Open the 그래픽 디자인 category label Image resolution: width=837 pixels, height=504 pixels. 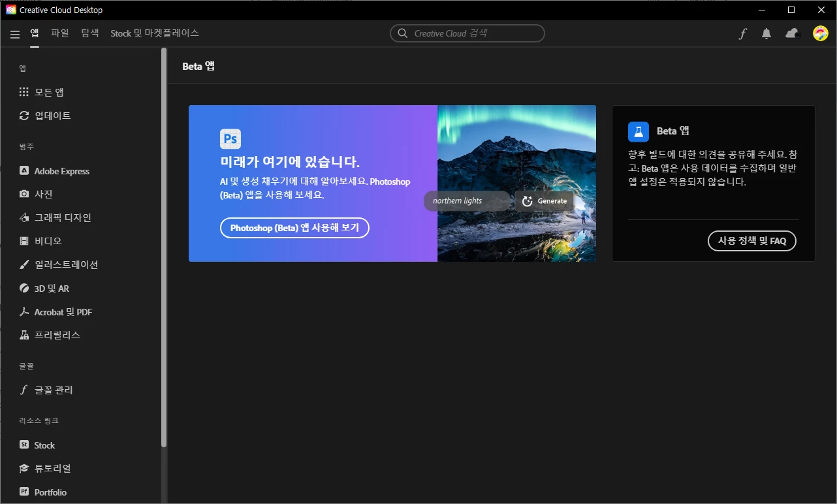tap(63, 217)
